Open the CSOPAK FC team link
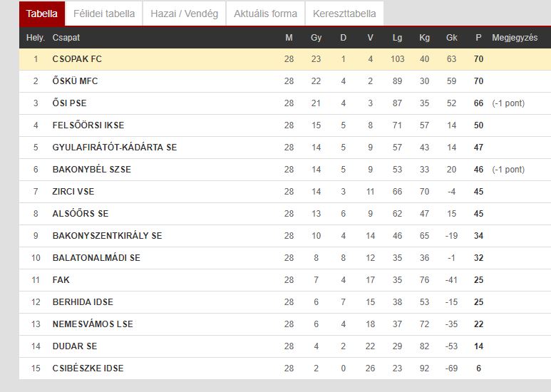This screenshot has width=551, height=392. [x=77, y=59]
